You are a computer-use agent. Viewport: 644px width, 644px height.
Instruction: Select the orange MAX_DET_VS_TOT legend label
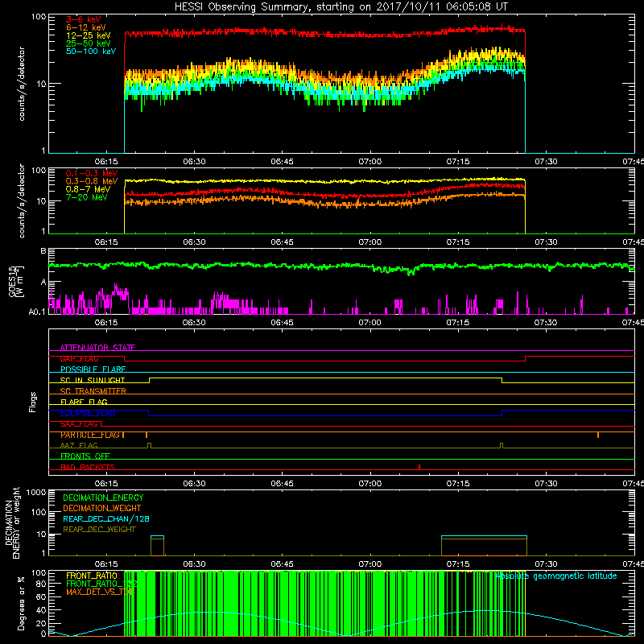(x=99, y=592)
